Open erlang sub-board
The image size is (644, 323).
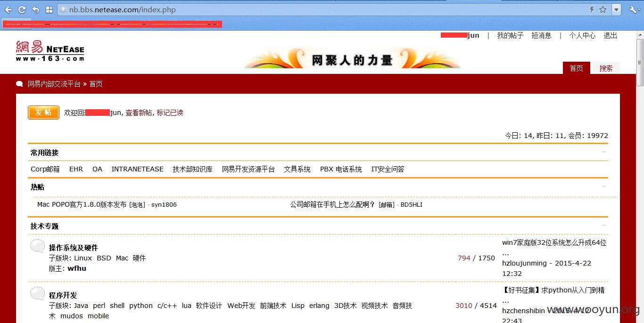coord(319,306)
